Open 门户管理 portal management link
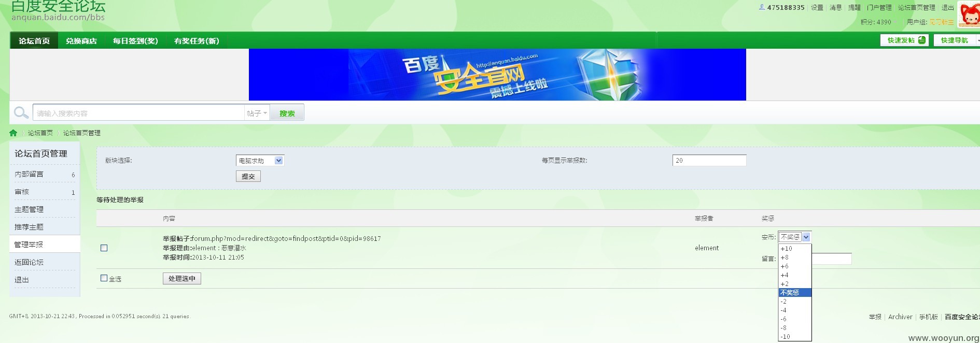The height and width of the screenshot is (343, 980). (x=879, y=7)
